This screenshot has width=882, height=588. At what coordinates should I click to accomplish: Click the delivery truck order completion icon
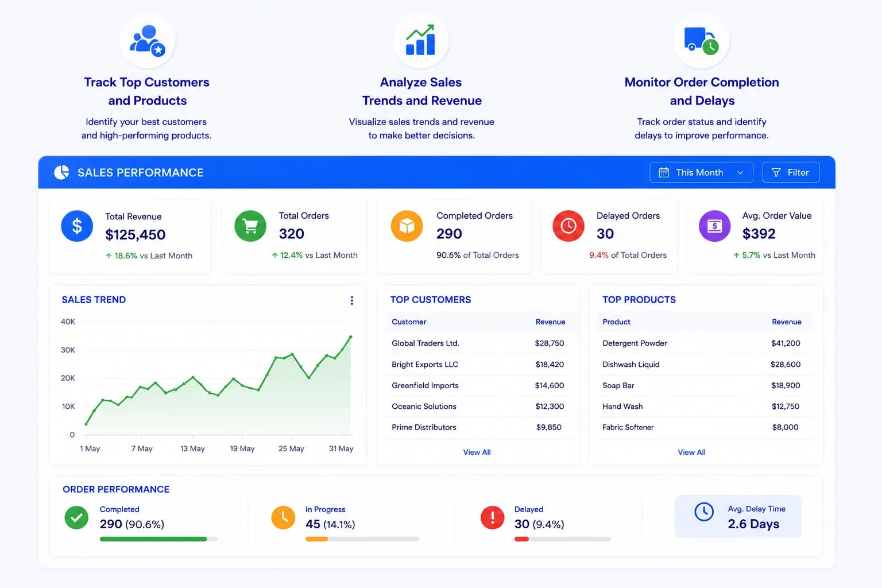[x=701, y=41]
